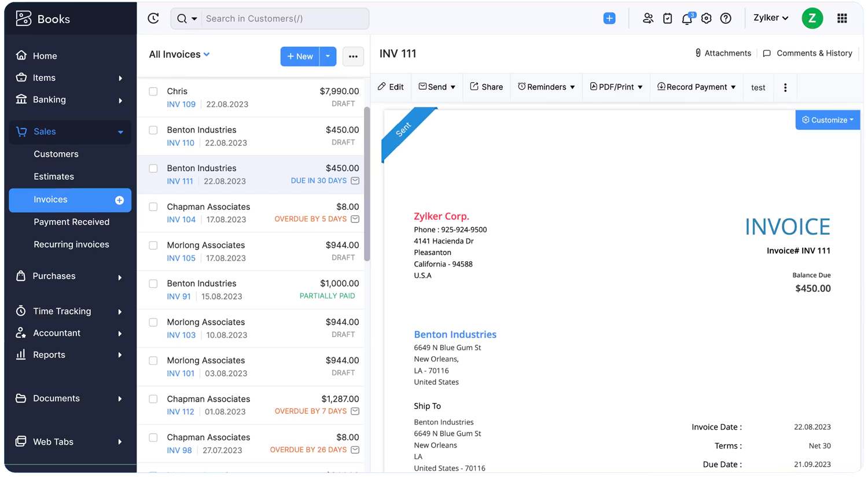Open the help question mark icon
The image size is (868, 477).
pos(726,19)
